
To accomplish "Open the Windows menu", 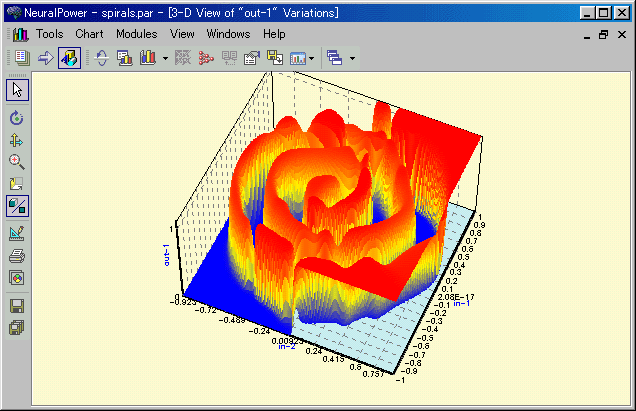I will point(228,34).
